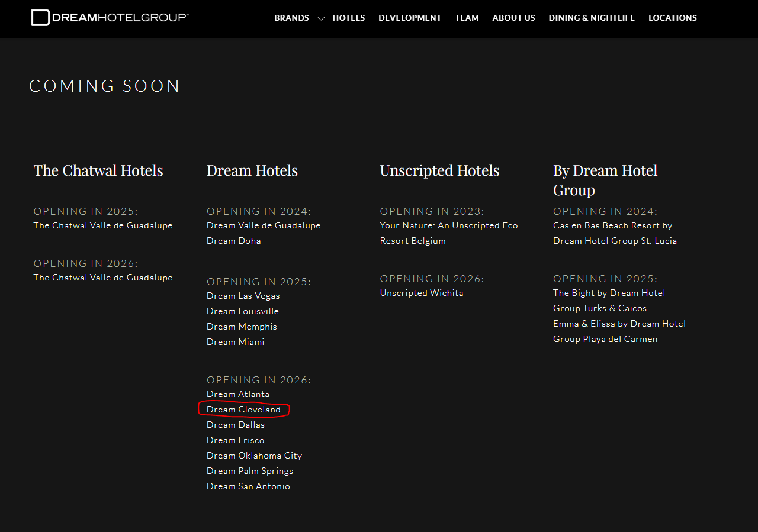View The Bight Turks & Caicos link

pyautogui.click(x=609, y=301)
